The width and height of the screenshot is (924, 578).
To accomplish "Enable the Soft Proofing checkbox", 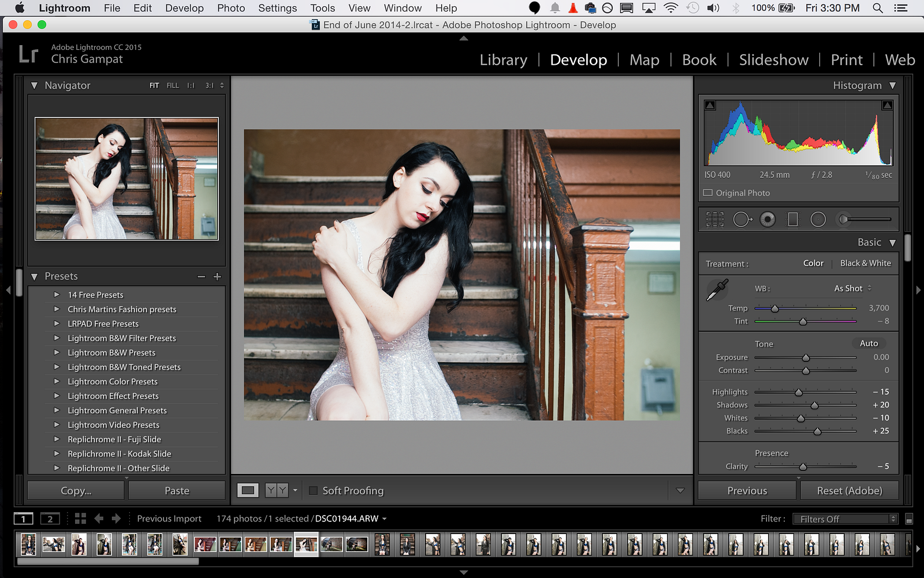I will (314, 491).
